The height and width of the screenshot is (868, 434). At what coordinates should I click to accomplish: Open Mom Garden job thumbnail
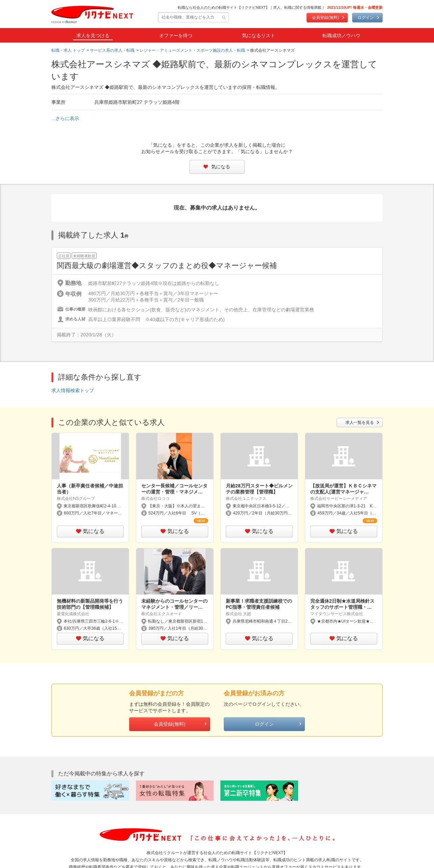point(90,456)
